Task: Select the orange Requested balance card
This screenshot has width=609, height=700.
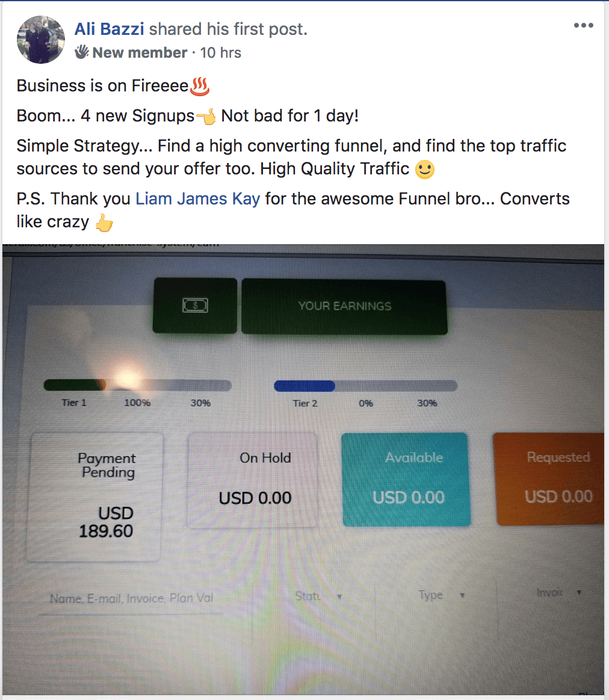Action: pos(549,479)
